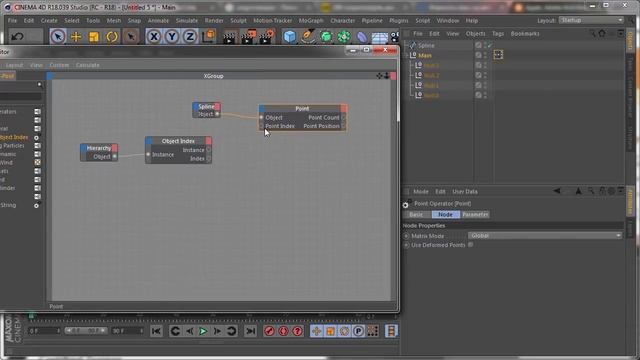Click the Point Position output port

tap(344, 126)
